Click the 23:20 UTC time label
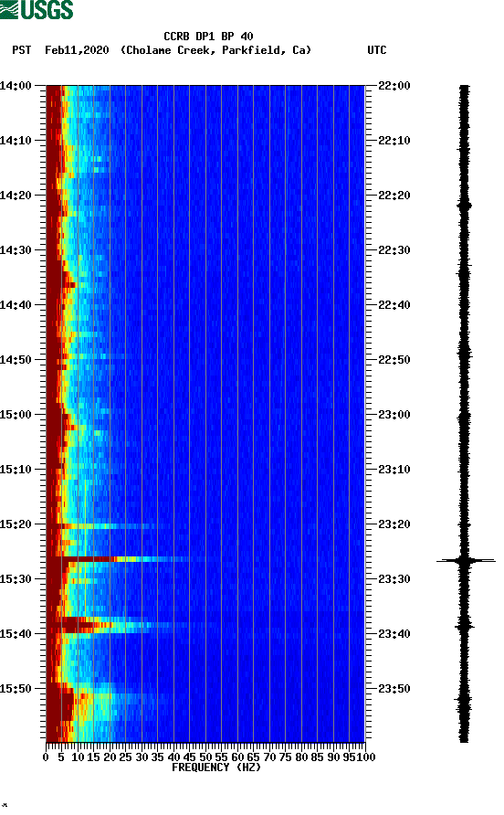Screen dimensions: 504x815 pos(394,524)
